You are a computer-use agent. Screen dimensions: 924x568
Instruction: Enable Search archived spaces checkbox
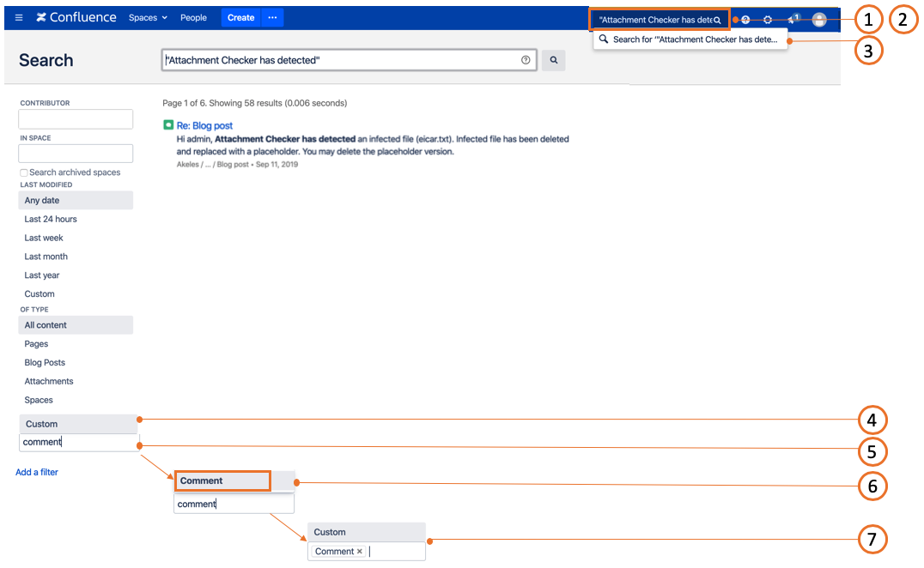(24, 173)
